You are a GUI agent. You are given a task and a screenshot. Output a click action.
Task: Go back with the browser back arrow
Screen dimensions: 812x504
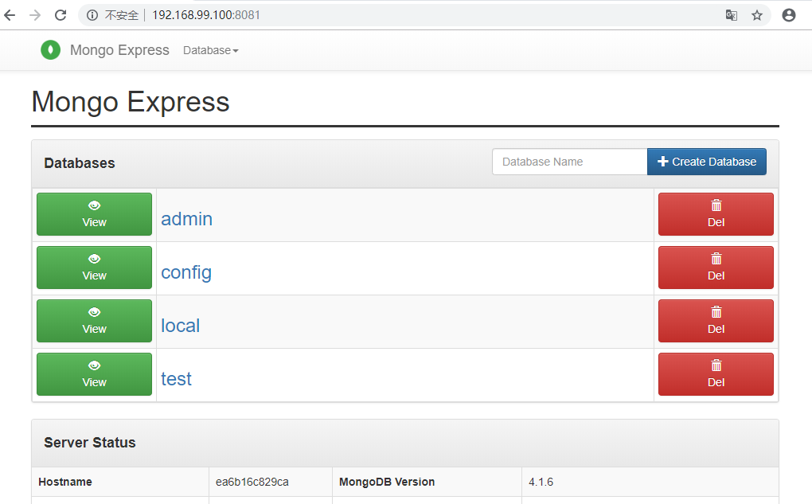[x=10, y=16]
